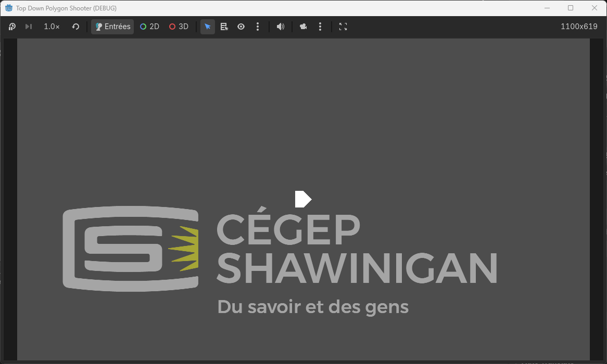This screenshot has height=364, width=607.
Task: Open the selection options three-dot menu beside the eye
Action: [258, 27]
